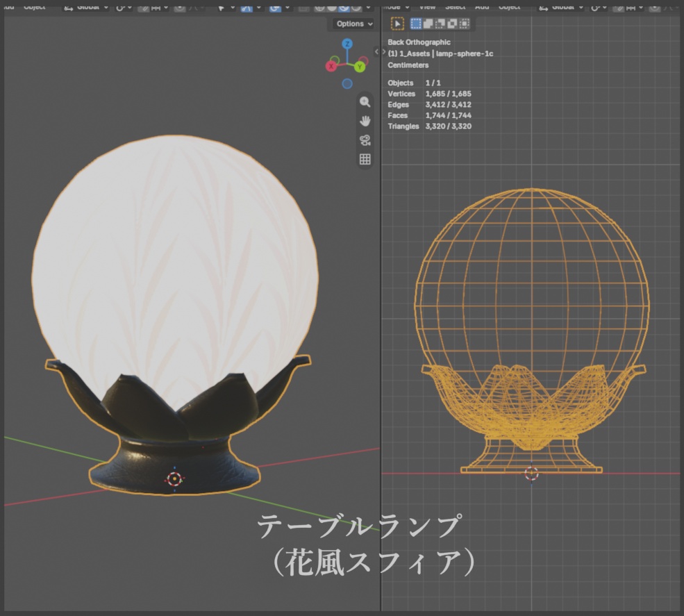Choose Extend Selection mode icon

[428, 24]
